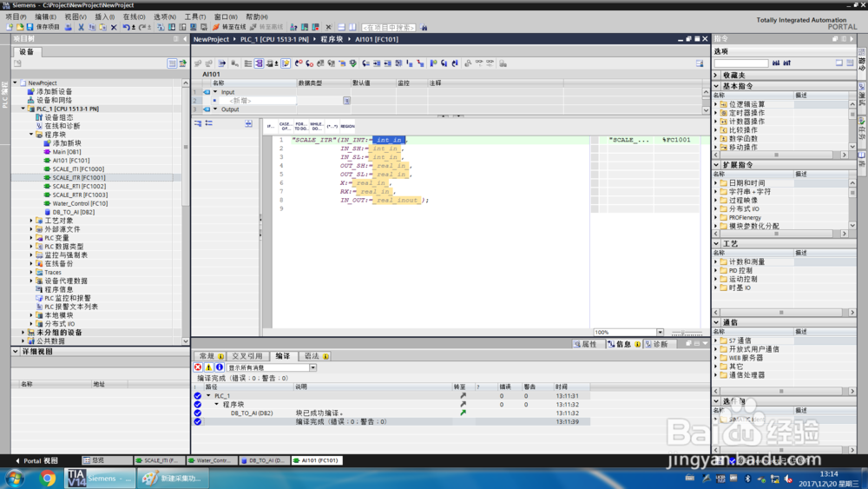Collapse the 基本指令 section
868x489 pixels.
click(716, 86)
